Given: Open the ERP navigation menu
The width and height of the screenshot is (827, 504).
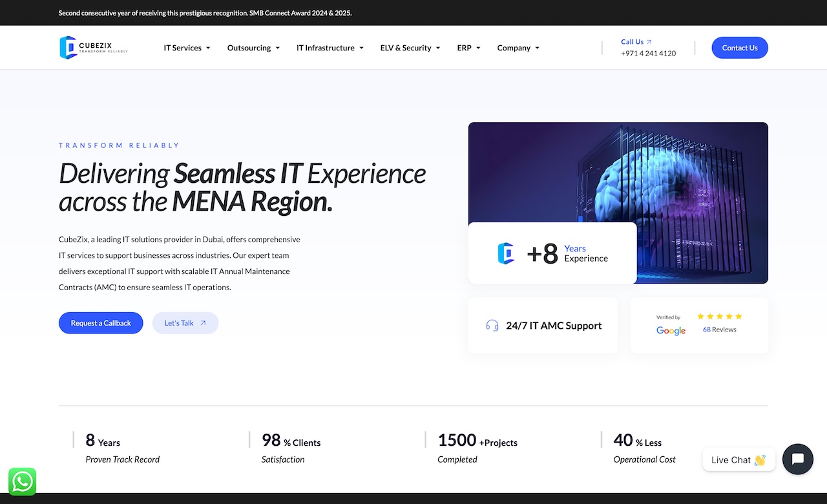Looking at the screenshot, I should point(468,48).
